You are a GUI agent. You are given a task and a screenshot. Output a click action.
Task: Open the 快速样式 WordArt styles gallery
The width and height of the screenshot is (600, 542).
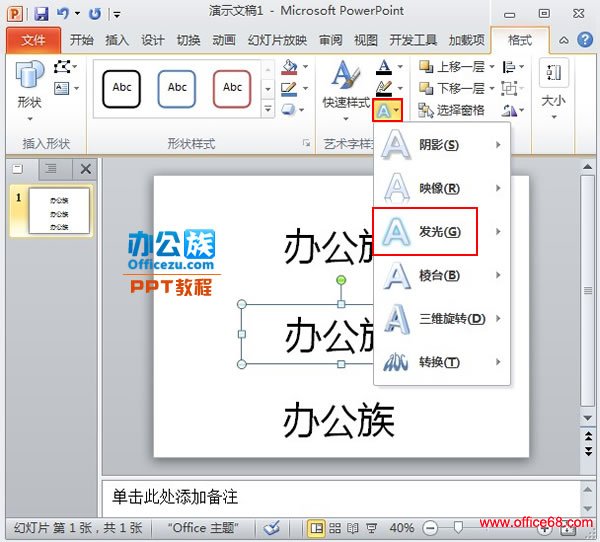click(346, 91)
